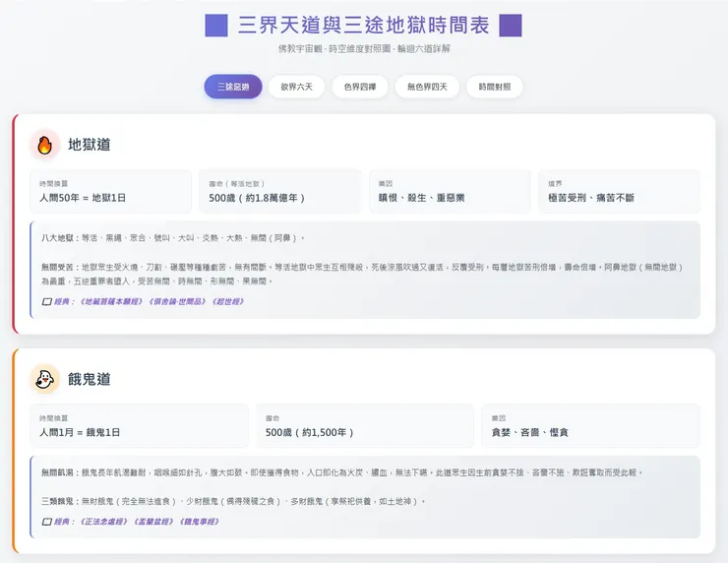This screenshot has width=728, height=563.
Task: Open the 《盂蘭盆經》 reference
Action: 153,522
